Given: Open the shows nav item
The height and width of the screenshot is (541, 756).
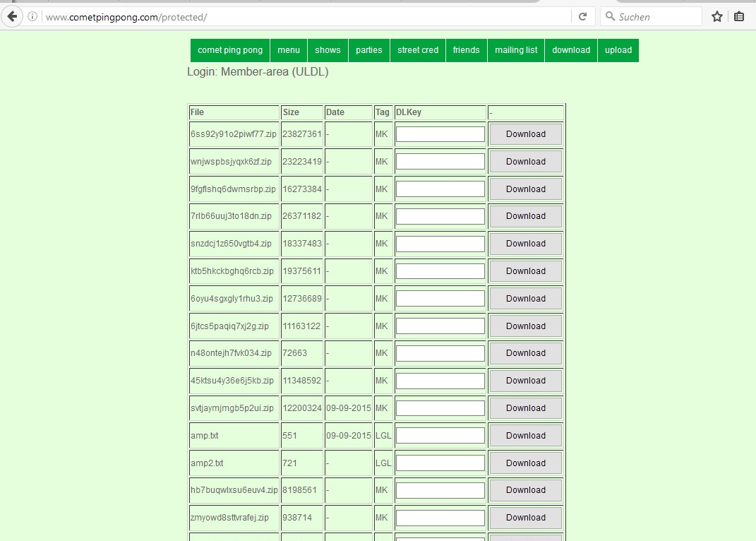Looking at the screenshot, I should coord(328,50).
